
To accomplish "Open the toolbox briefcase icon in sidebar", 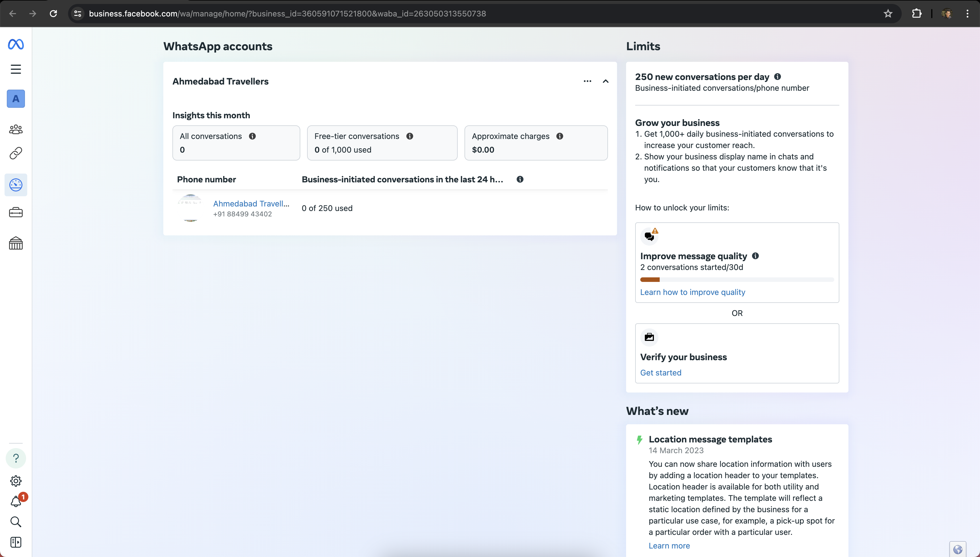I will click(16, 213).
